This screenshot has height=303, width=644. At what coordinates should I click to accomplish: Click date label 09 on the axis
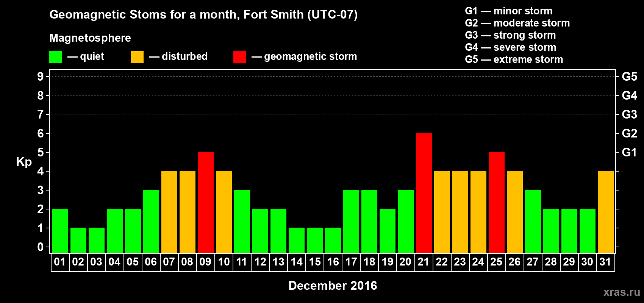pyautogui.click(x=205, y=262)
